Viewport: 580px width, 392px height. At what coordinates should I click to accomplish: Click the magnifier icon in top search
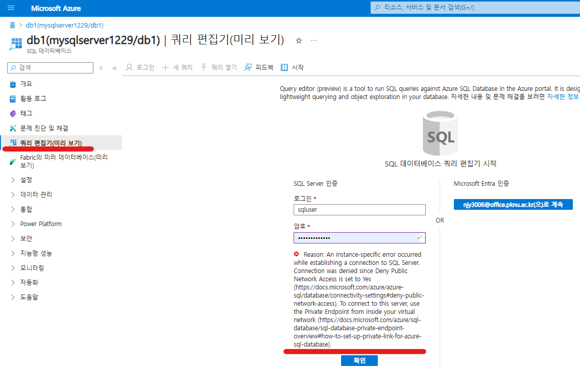click(377, 7)
